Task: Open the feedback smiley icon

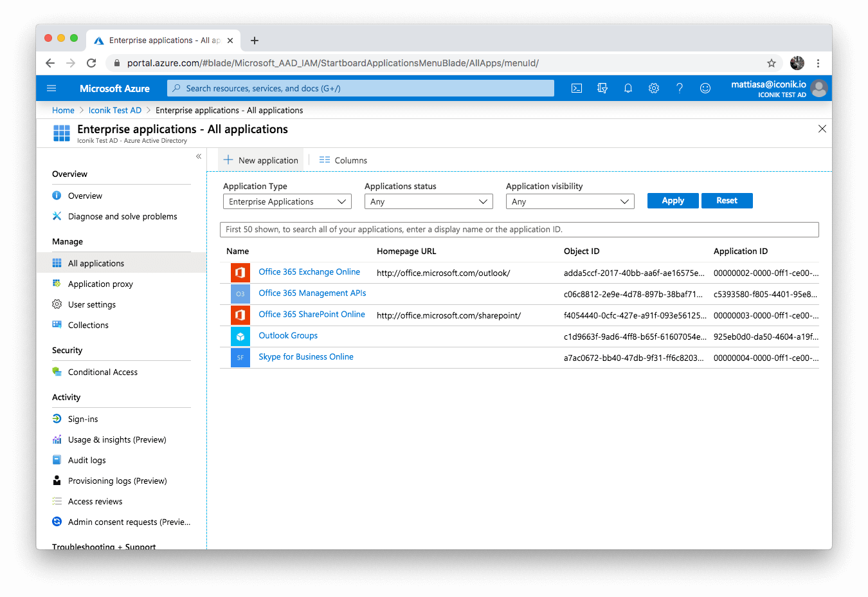Action: (x=705, y=88)
